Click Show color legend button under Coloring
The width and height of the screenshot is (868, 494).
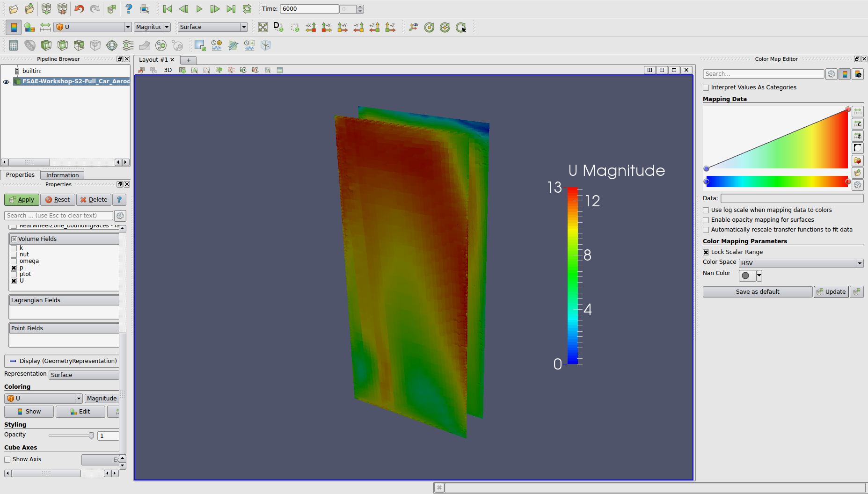29,412
